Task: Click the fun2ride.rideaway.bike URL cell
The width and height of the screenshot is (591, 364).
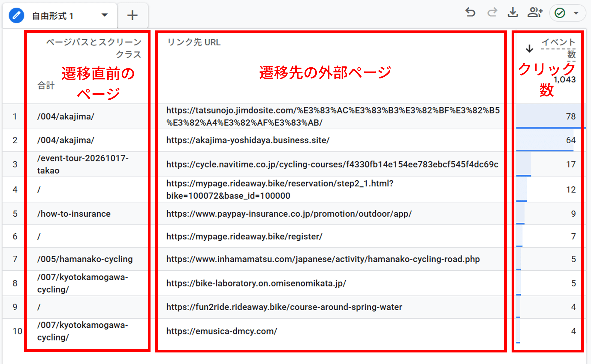Action: click(x=284, y=307)
